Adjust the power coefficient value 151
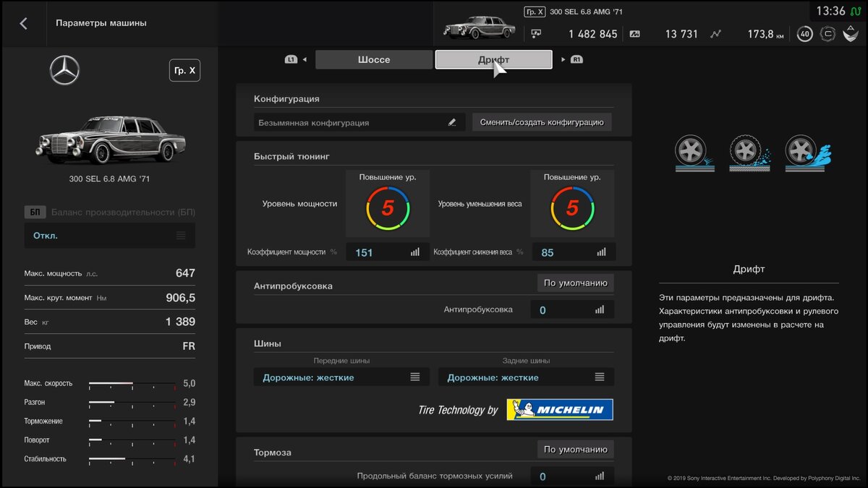 387,252
